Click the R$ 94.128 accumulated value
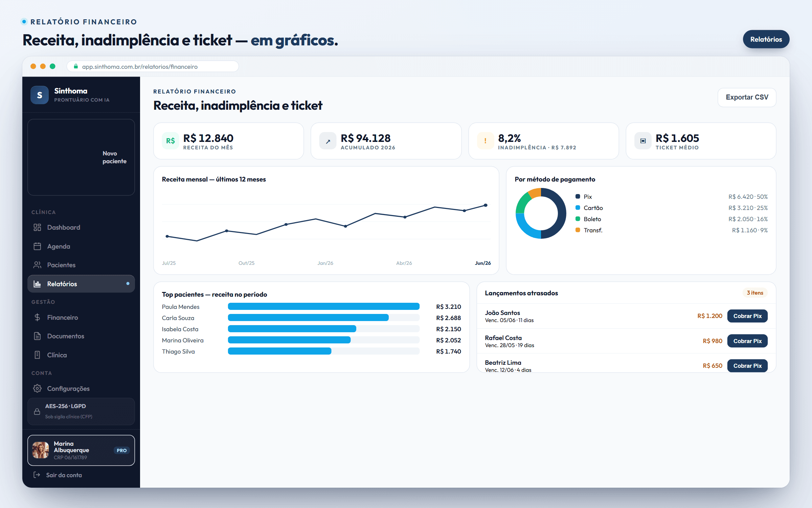Image resolution: width=812 pixels, height=508 pixels. [x=365, y=138]
